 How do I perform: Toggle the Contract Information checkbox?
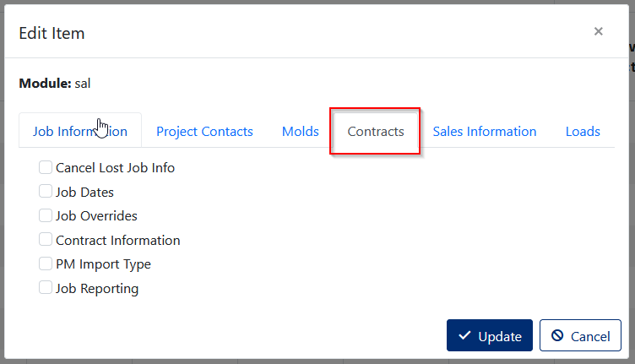(46, 239)
